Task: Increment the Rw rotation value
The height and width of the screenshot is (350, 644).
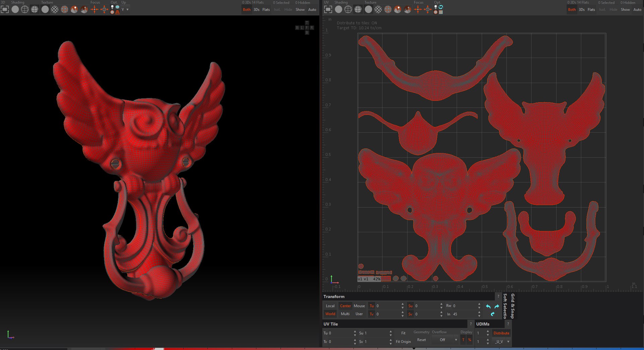Action: coord(479,304)
